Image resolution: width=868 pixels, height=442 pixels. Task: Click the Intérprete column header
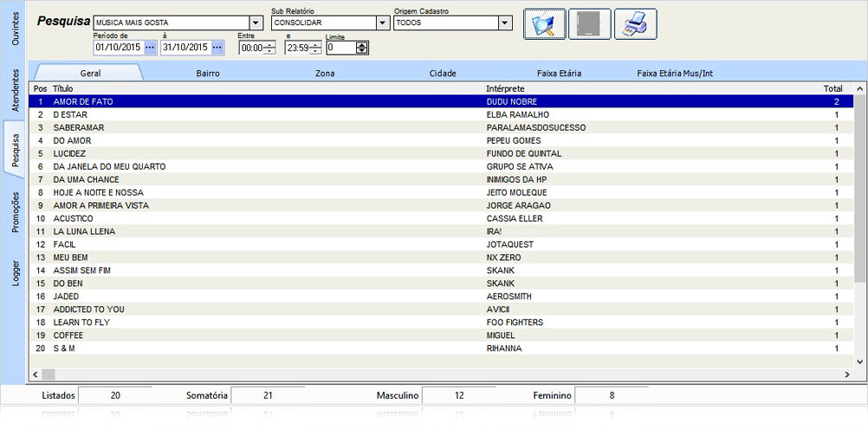(505, 88)
